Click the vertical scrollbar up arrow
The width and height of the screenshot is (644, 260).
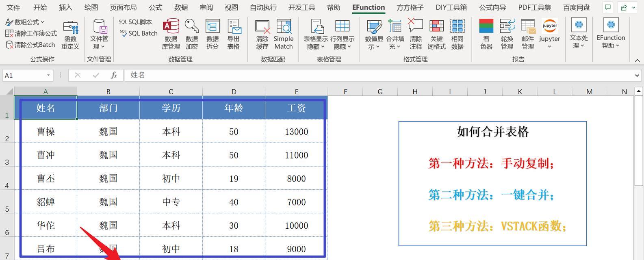click(638, 91)
